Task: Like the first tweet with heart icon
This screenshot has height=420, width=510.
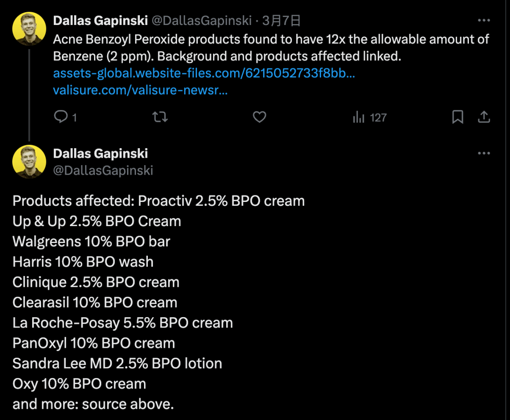Action: tap(259, 117)
